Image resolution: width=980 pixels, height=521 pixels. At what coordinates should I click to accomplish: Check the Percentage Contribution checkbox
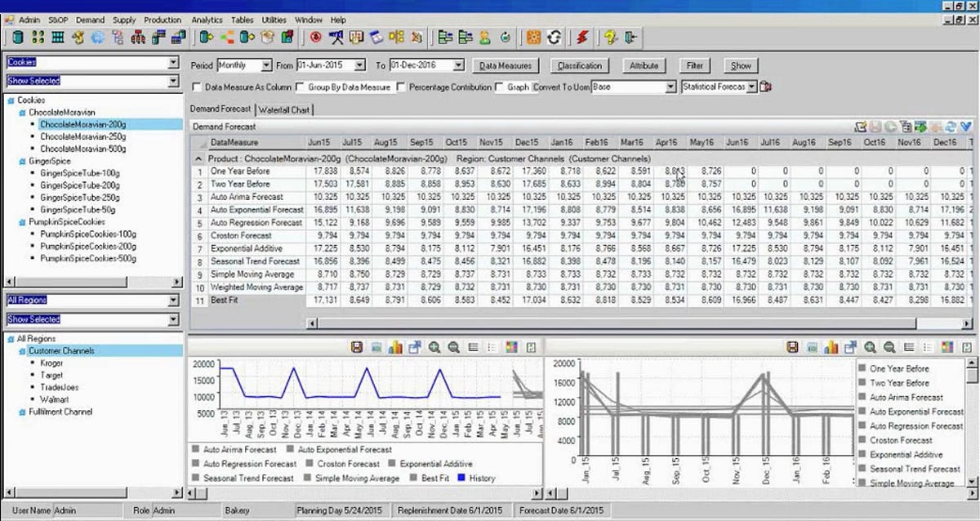click(401, 87)
